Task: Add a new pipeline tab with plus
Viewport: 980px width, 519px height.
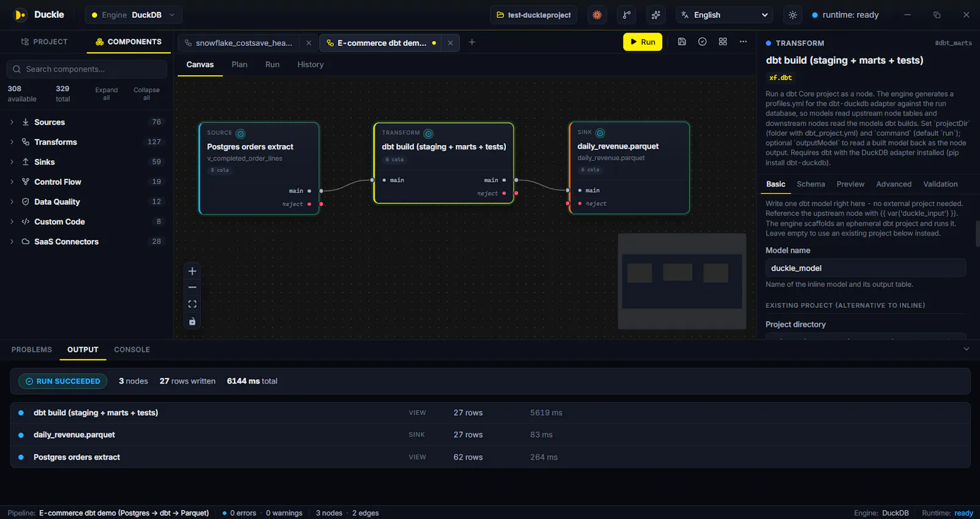Action: (472, 42)
